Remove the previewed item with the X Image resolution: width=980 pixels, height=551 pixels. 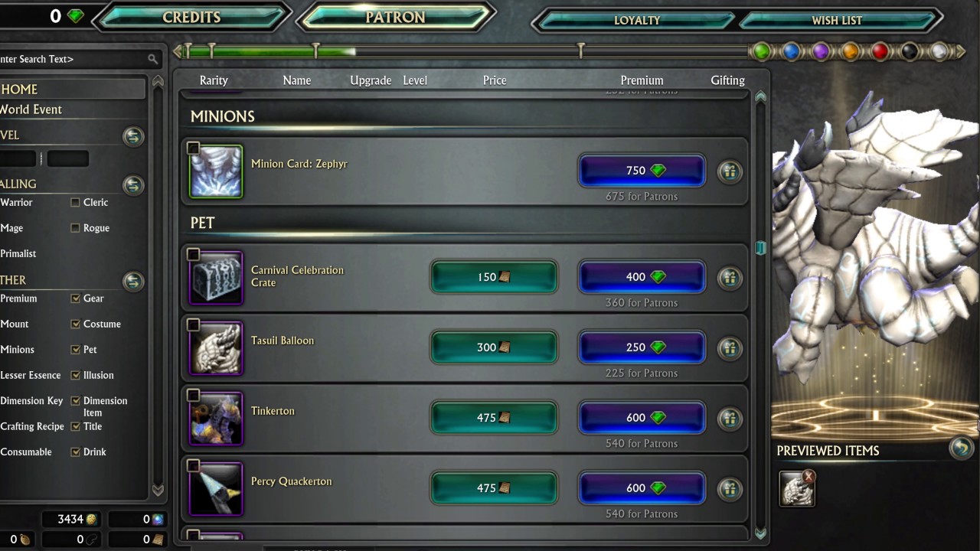tap(808, 476)
